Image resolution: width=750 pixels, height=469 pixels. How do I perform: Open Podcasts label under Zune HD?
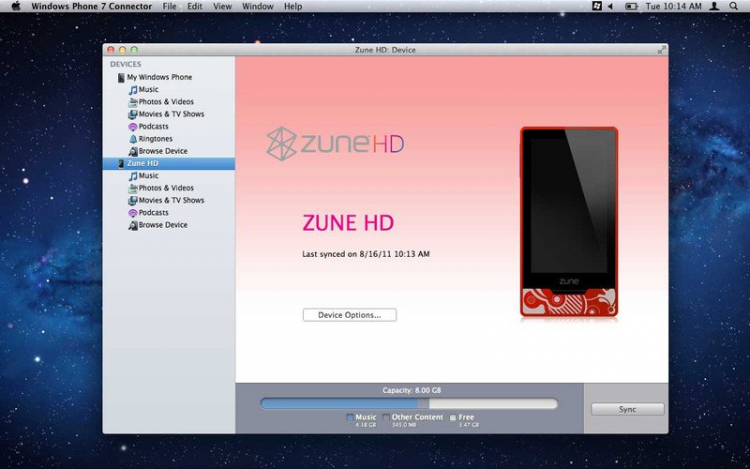[154, 213]
